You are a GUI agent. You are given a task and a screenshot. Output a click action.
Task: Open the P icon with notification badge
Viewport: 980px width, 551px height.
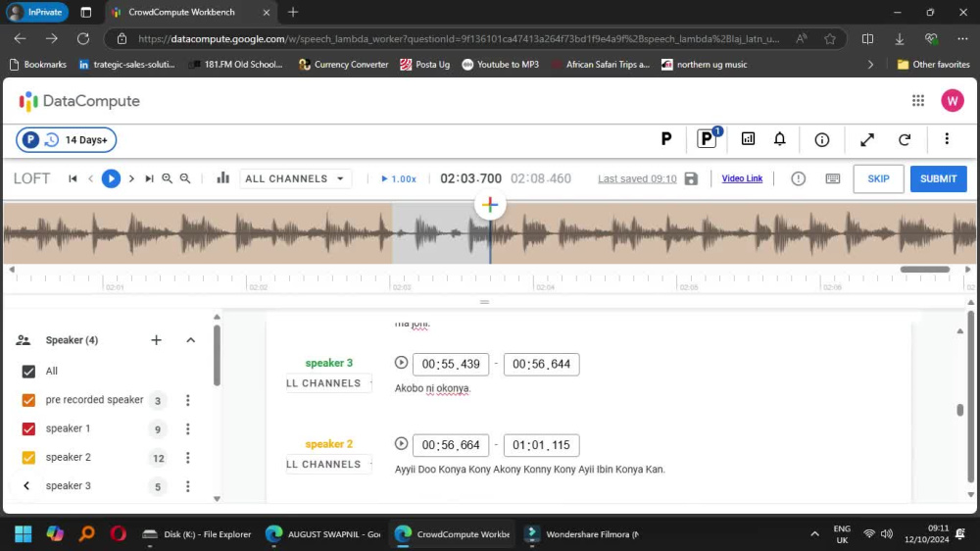click(709, 138)
